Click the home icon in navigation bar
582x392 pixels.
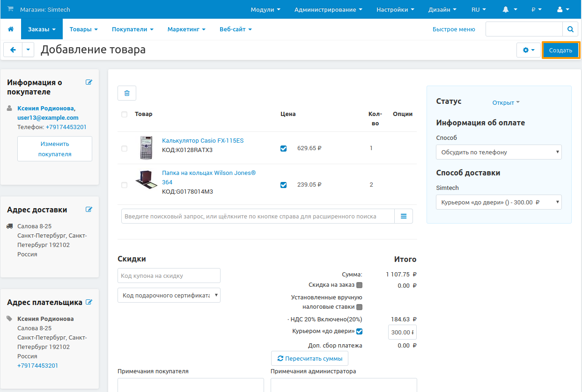pos(11,29)
